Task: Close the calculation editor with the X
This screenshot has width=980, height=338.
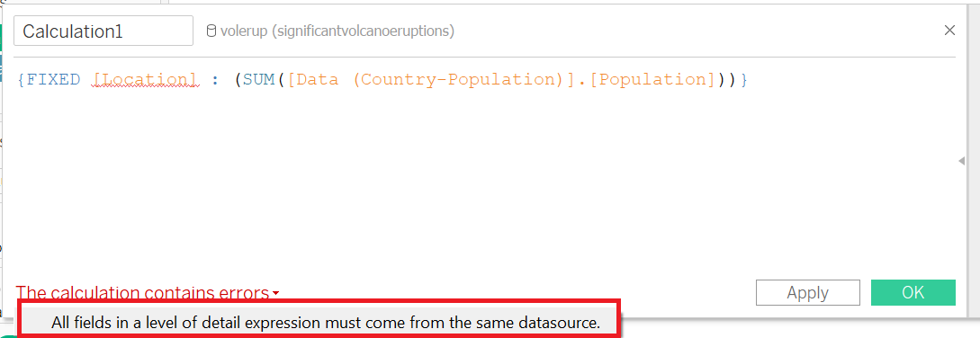Action: [949, 30]
